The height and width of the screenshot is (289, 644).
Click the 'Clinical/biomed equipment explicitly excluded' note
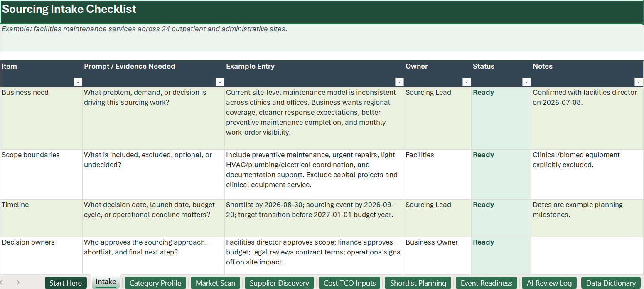(587, 174)
